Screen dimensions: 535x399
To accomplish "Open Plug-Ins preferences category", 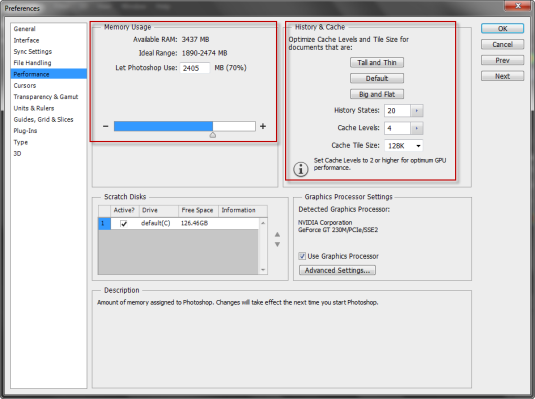I will tap(25, 131).
